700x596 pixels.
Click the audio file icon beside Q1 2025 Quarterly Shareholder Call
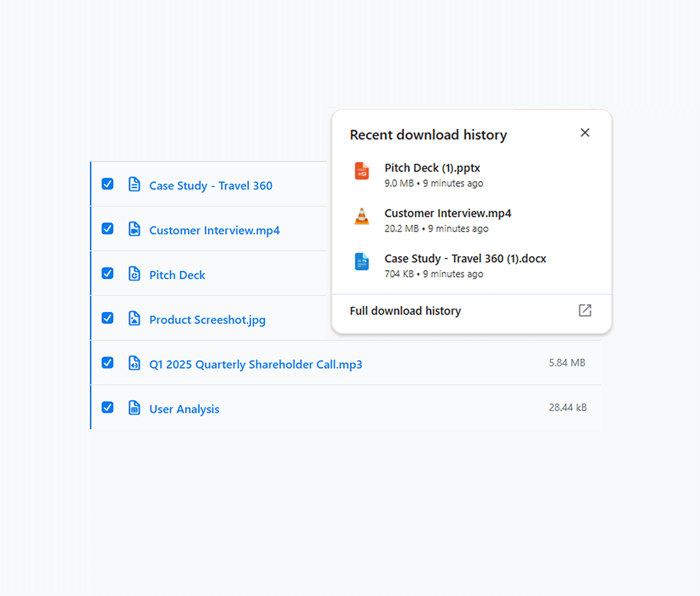tap(134, 363)
